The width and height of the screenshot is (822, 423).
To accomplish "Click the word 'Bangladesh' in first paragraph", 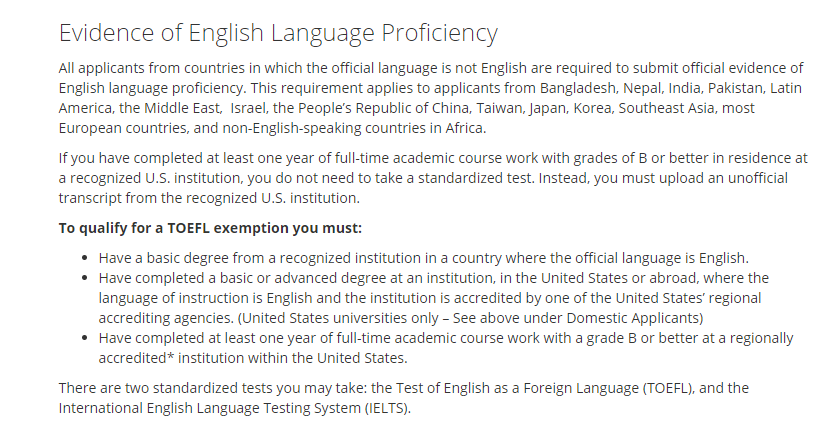I will click(x=579, y=88).
